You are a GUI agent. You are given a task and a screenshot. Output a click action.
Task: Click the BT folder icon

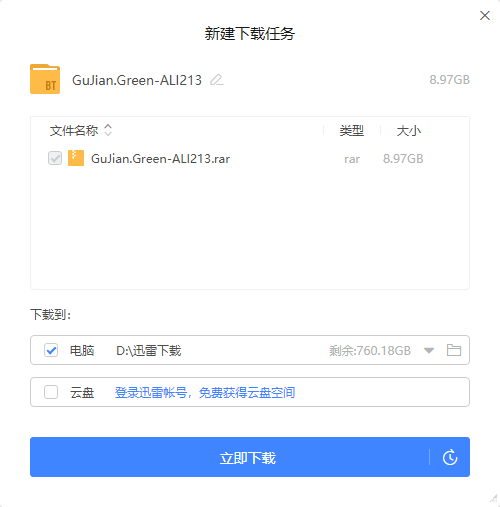[x=45, y=79]
